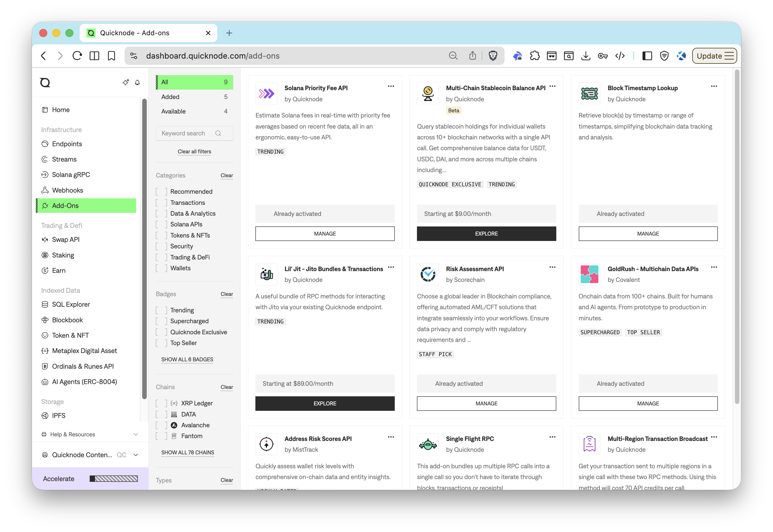Image resolution: width=773 pixels, height=532 pixels.
Task: Select the Added filter tab
Action: (x=195, y=97)
